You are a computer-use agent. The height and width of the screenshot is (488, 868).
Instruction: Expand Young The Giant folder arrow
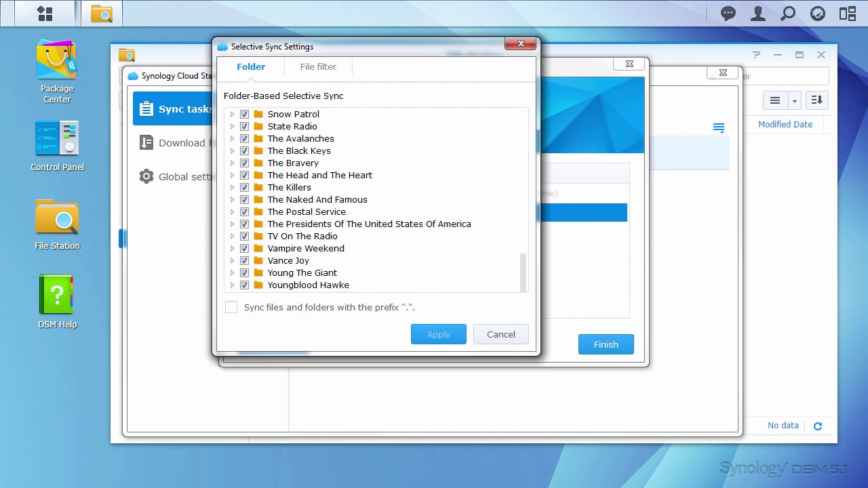pos(232,272)
